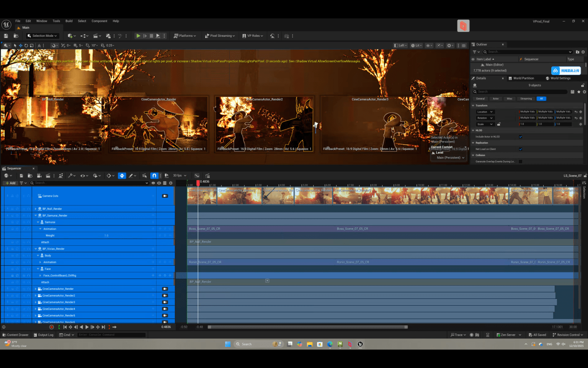
Task: Open the Selection Mode dropdown
Action: [42, 36]
